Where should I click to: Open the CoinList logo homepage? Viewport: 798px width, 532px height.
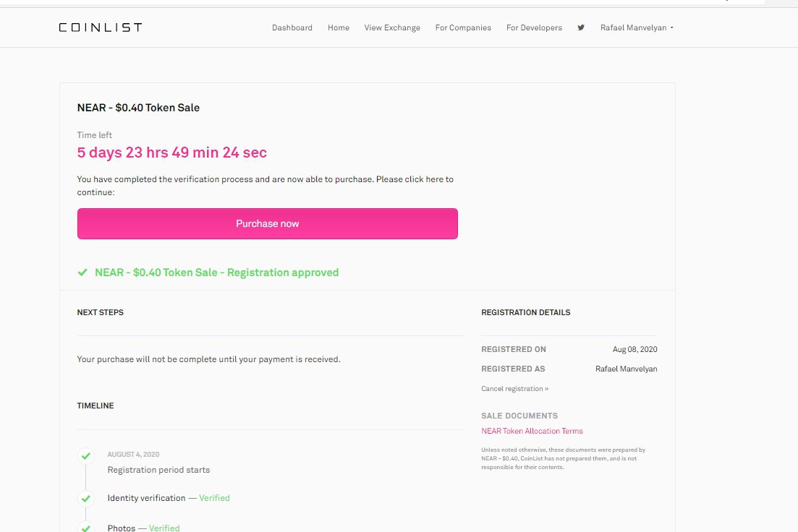(101, 27)
